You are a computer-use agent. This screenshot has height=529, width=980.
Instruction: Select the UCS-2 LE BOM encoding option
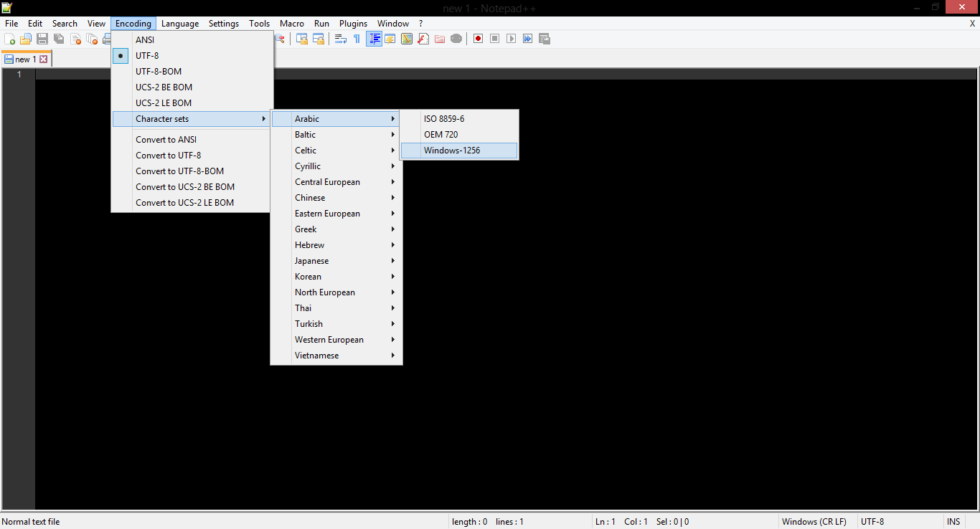click(x=192, y=103)
